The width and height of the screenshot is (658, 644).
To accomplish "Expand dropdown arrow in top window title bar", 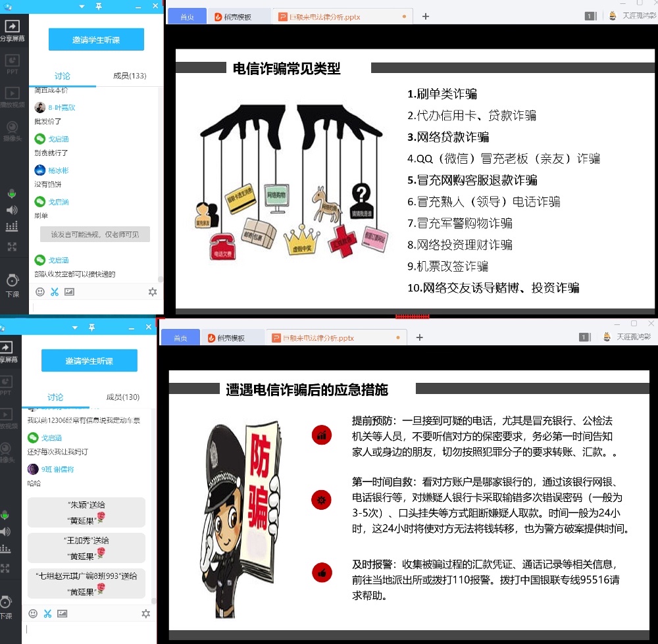I will [82, 6].
